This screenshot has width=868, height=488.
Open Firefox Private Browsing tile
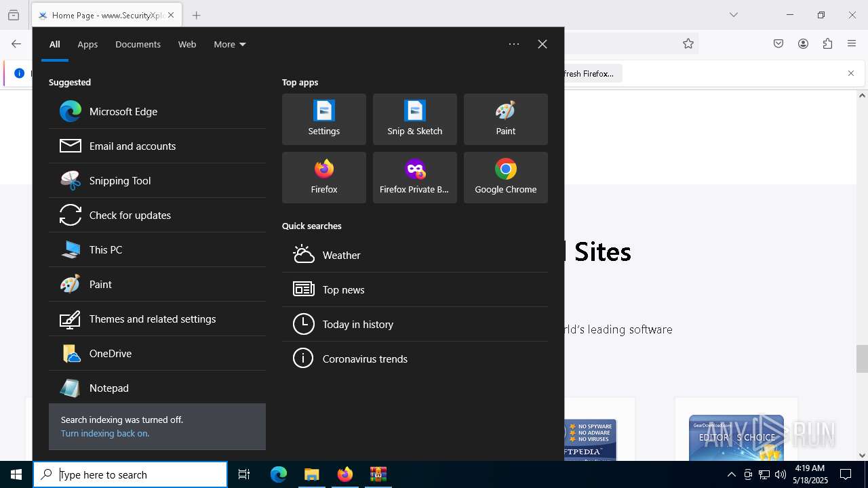point(415,178)
